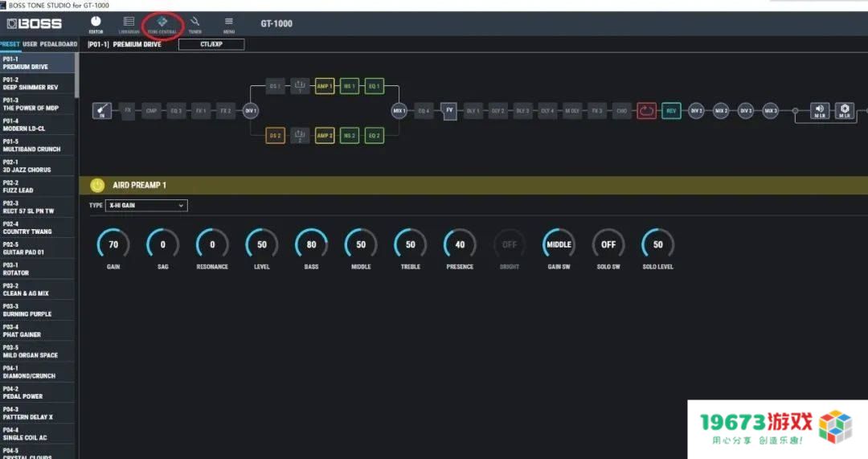
Task: Select the AMP 1 block
Action: click(x=325, y=86)
